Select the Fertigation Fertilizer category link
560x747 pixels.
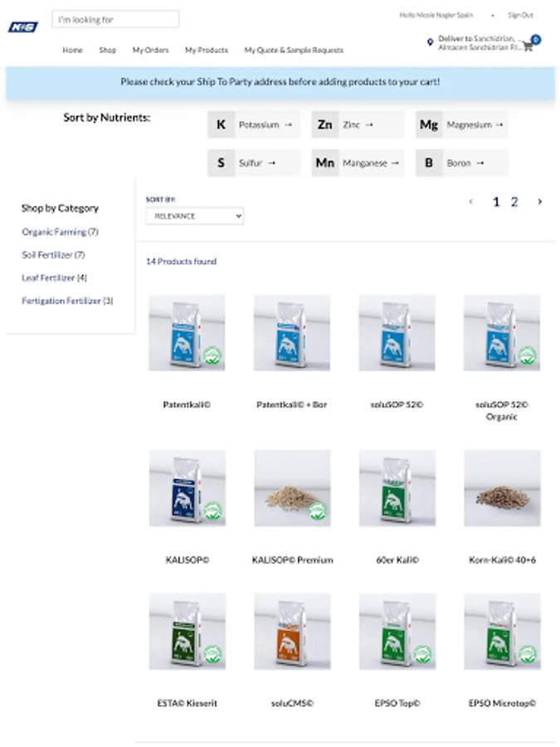67,300
